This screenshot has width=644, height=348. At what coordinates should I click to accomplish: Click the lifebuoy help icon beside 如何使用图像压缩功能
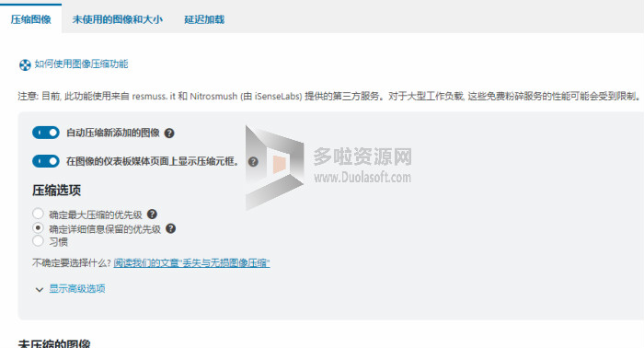pyautogui.click(x=25, y=65)
